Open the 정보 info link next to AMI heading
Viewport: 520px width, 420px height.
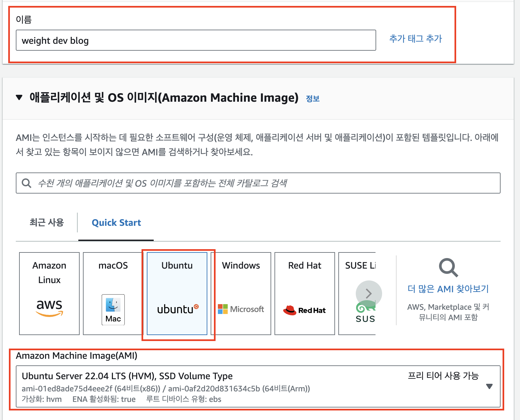coord(313,98)
